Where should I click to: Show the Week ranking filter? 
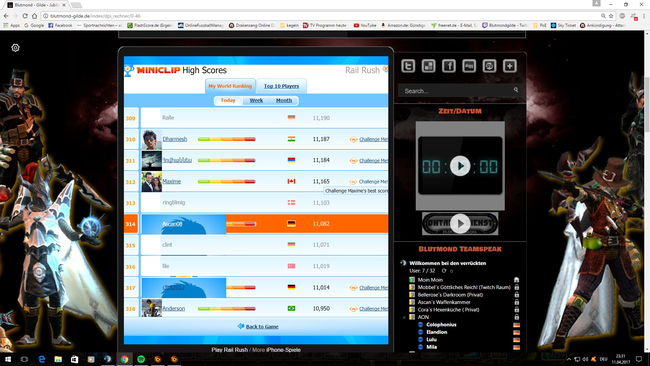tap(256, 100)
